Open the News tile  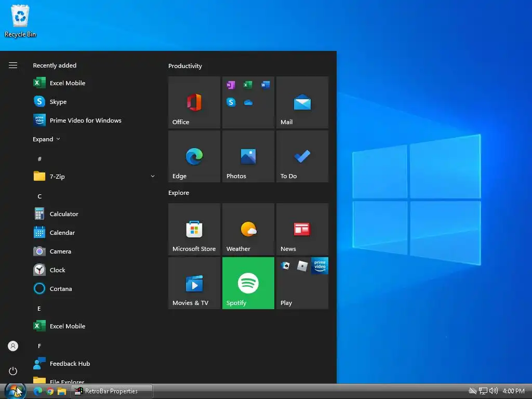pos(302,229)
